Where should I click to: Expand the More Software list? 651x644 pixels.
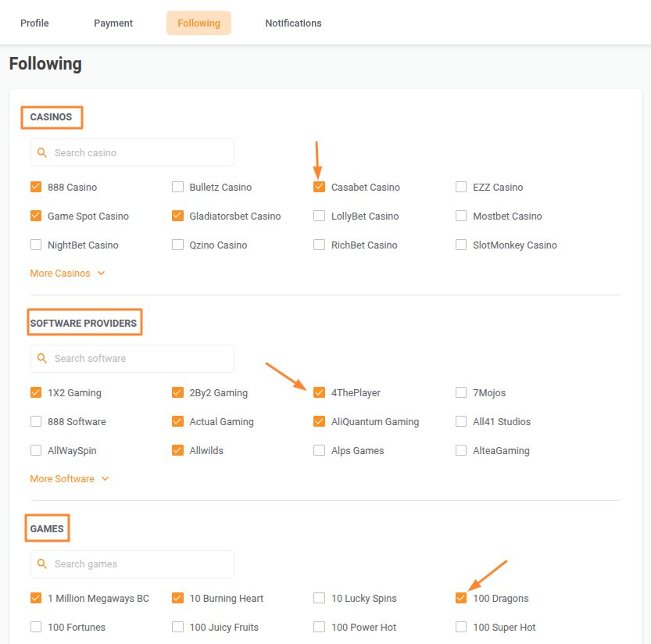[63, 479]
